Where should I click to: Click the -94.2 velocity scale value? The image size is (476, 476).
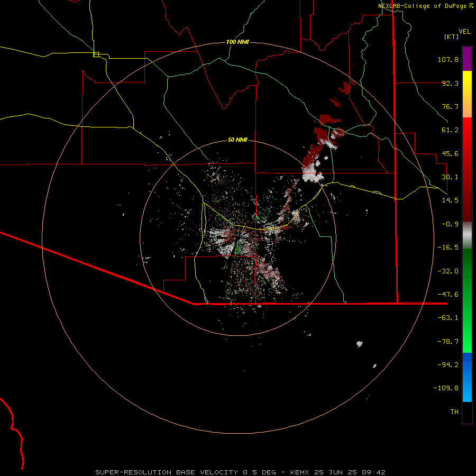(448, 364)
